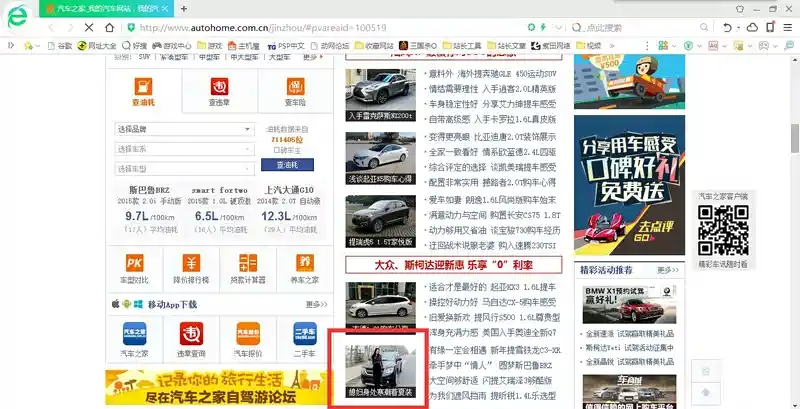
Task: Click the browser back arrow
Action: 51,28
